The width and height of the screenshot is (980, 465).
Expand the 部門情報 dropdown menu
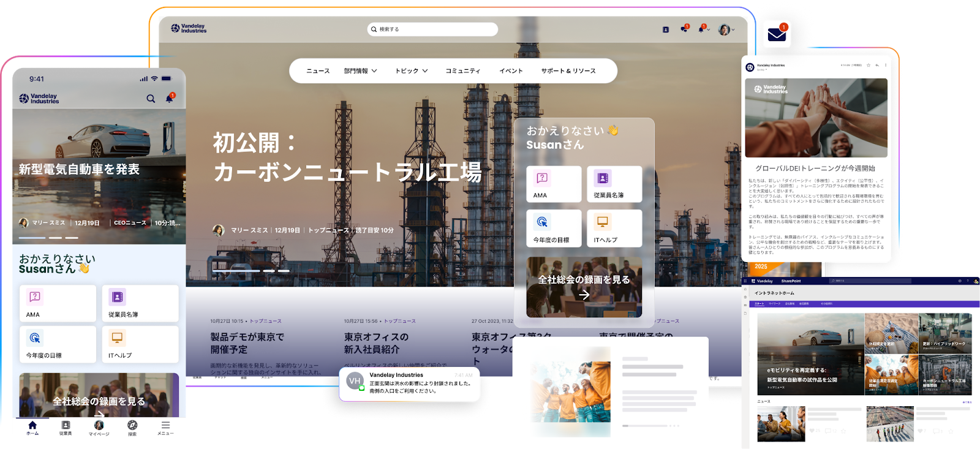(360, 71)
